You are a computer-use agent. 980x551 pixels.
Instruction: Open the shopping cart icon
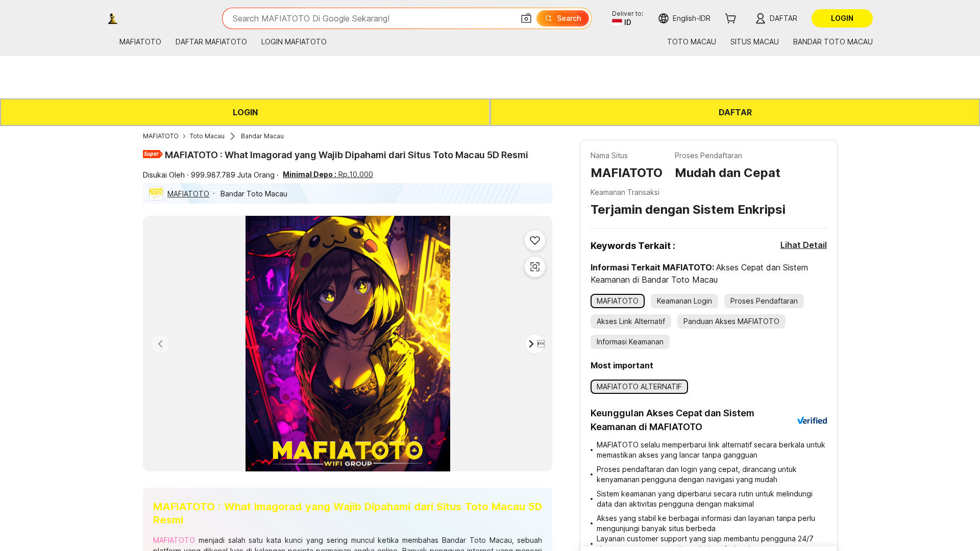(x=730, y=18)
